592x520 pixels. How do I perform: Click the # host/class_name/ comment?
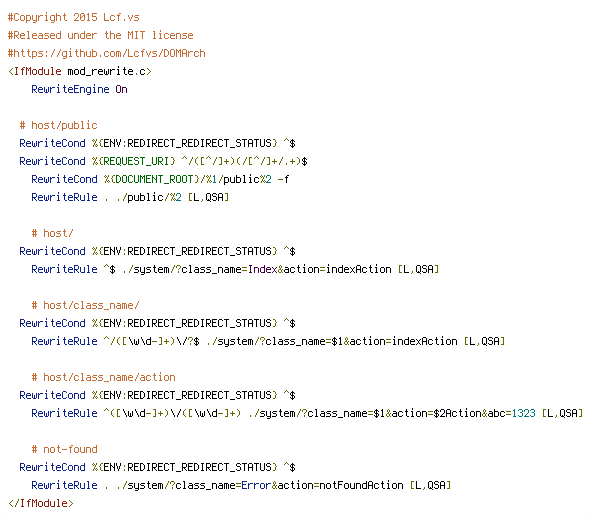[85, 305]
